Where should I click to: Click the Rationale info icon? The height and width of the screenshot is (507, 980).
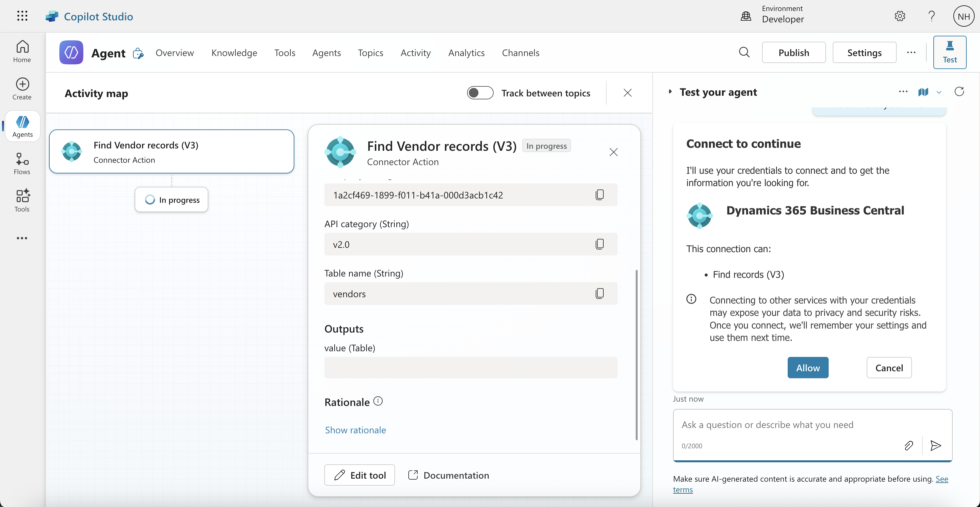click(x=378, y=401)
